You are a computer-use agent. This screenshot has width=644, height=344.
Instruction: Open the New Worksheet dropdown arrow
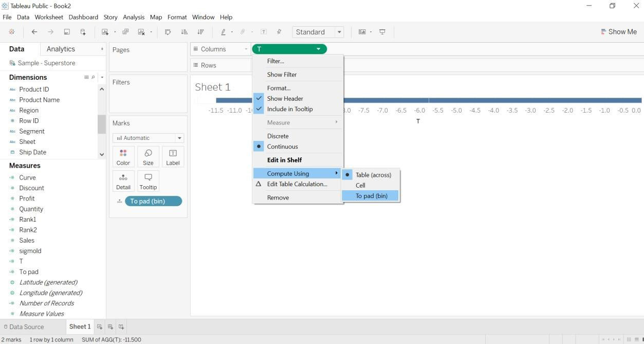click(x=115, y=32)
